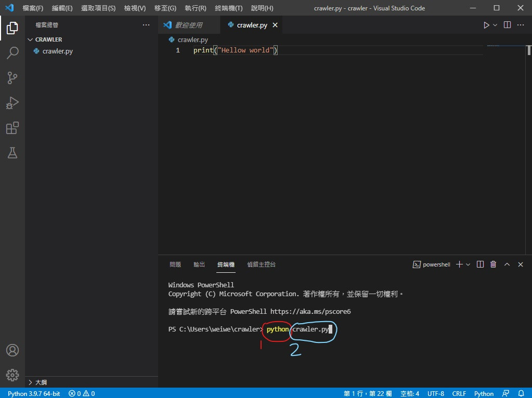This screenshot has width=532, height=398.
Task: Open the Explorer view in activity bar
Action: [x=12, y=28]
